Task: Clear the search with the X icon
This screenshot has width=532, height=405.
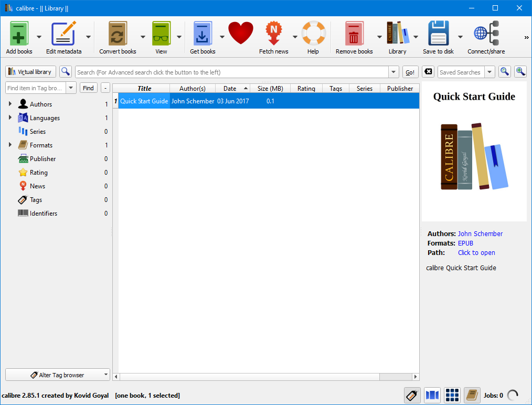Action: 428,71
